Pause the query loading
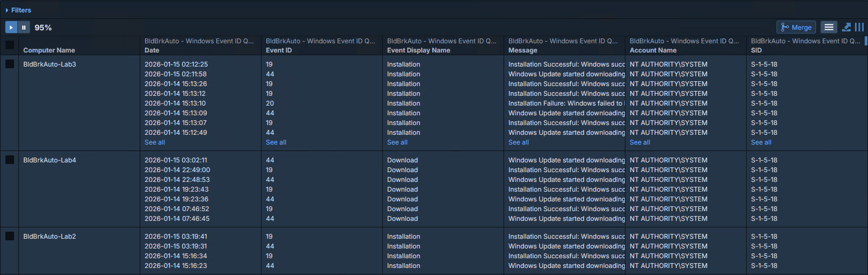The image size is (868, 275). pyautogui.click(x=24, y=27)
